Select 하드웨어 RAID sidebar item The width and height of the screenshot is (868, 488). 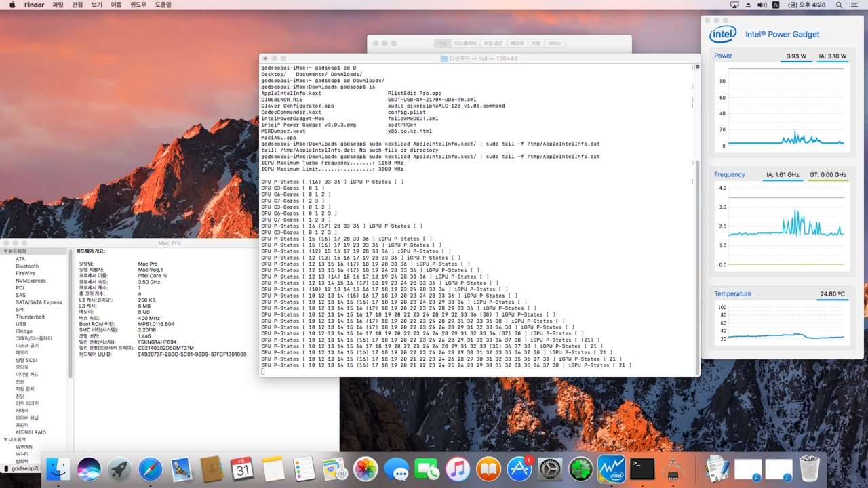31,432
